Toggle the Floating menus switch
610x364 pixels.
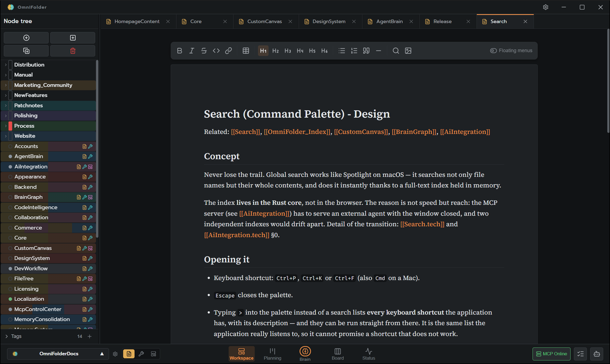tap(511, 51)
